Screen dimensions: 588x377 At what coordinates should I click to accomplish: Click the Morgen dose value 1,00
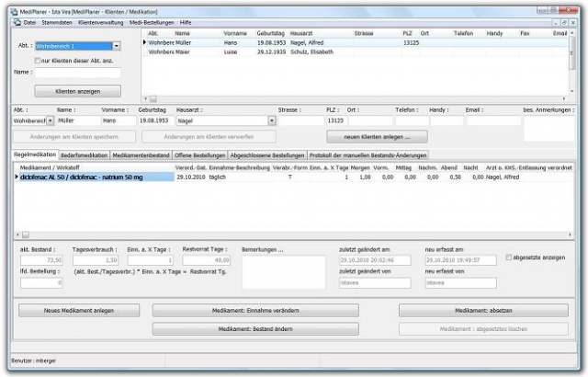tap(365, 177)
